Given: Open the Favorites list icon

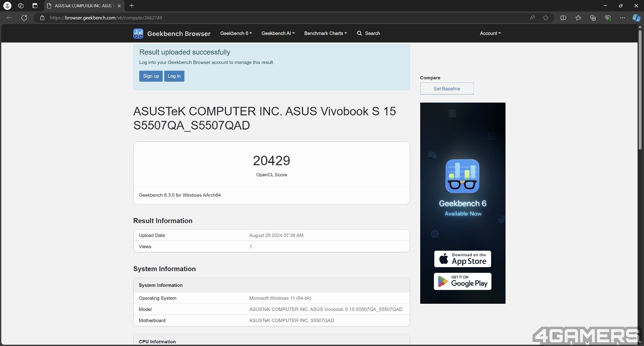Looking at the screenshot, I should (x=578, y=18).
